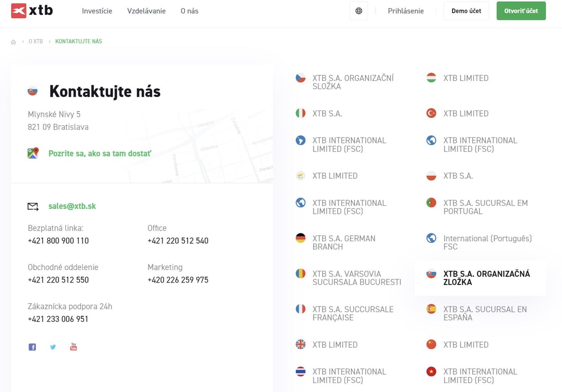
Task: Open the O nás menu
Action: click(x=190, y=11)
